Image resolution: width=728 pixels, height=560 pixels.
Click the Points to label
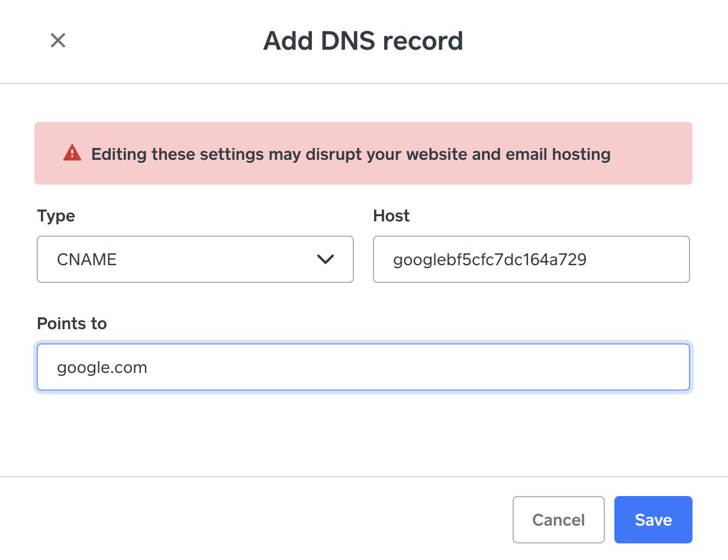72,324
